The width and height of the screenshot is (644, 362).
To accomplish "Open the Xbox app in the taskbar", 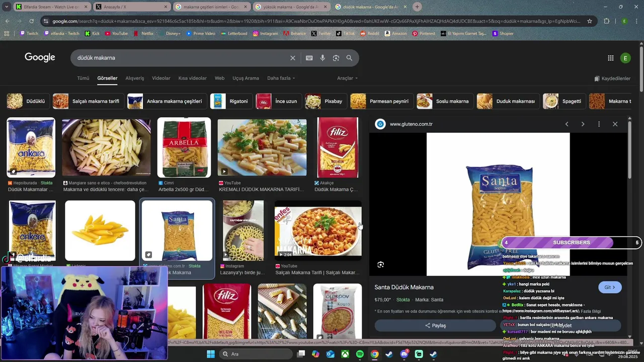I will (345, 354).
